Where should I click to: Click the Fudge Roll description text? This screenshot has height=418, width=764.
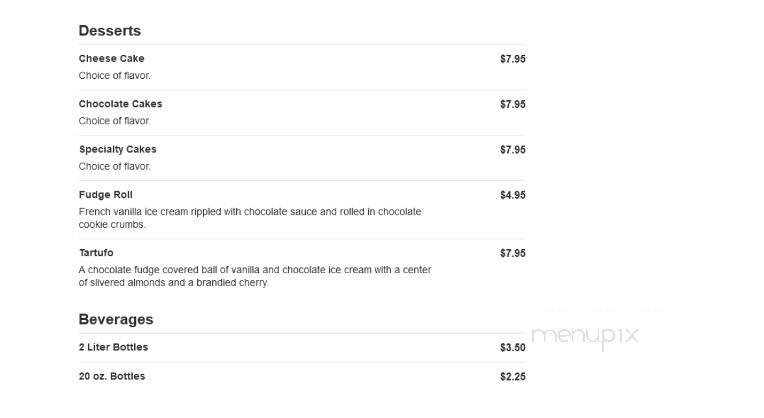249,218
